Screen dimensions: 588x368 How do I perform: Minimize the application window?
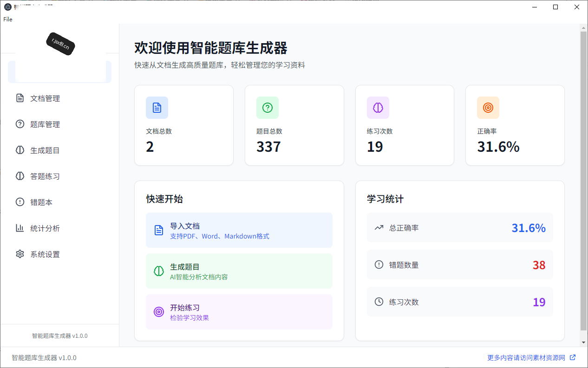[535, 7]
